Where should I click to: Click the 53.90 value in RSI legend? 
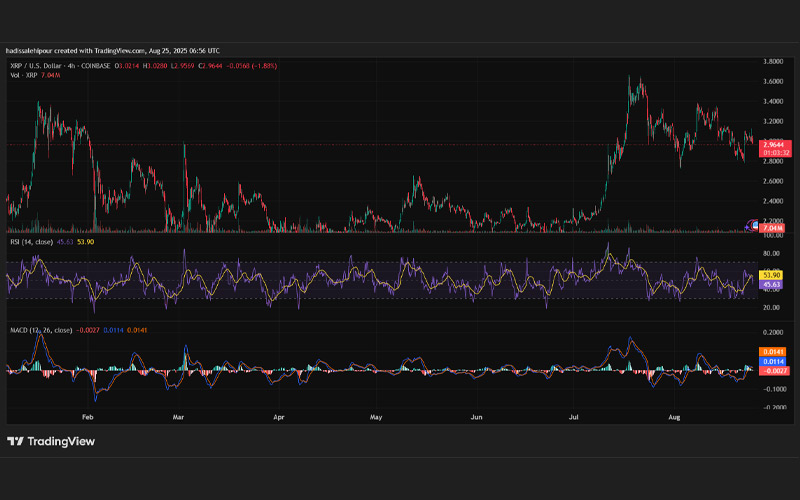[85, 242]
